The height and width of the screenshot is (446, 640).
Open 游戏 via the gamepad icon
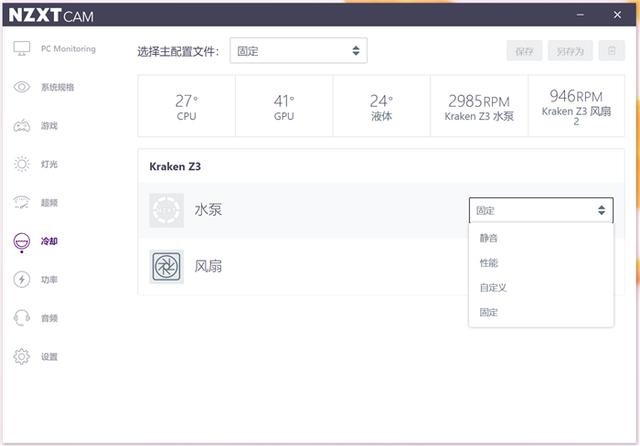pyautogui.click(x=22, y=126)
